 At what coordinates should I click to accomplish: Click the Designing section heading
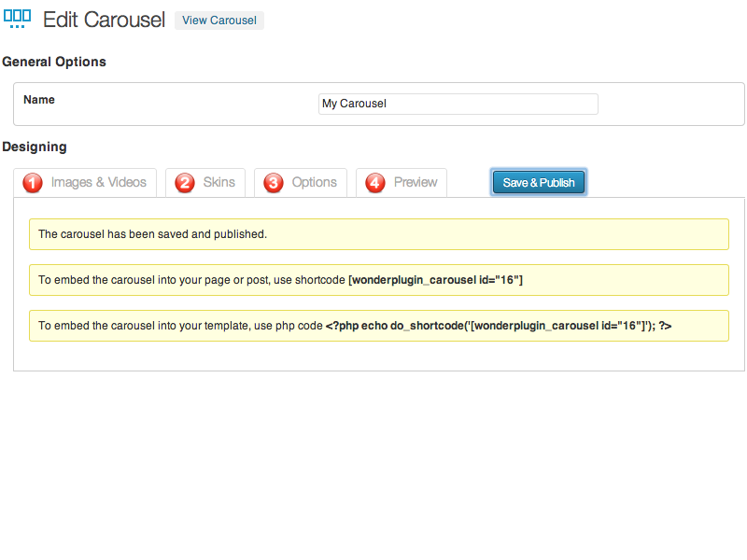tap(35, 147)
